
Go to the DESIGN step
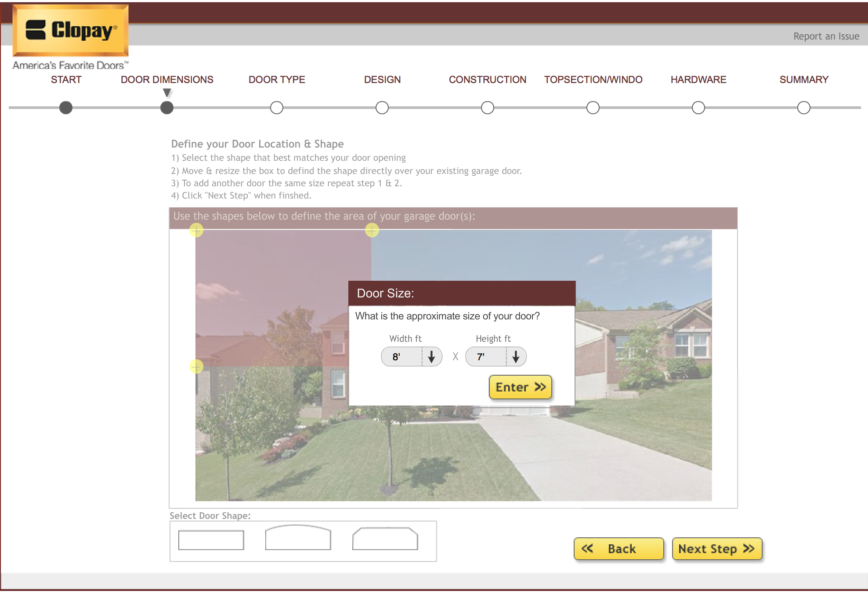(x=382, y=80)
